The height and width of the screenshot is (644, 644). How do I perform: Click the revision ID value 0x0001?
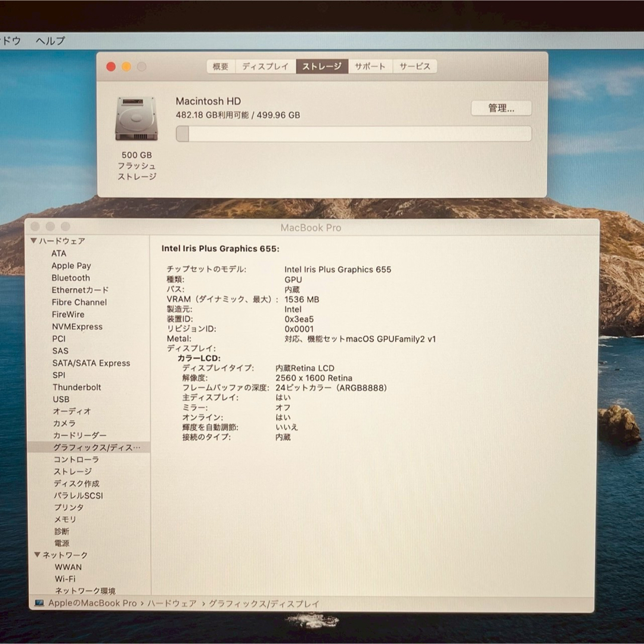point(299,329)
